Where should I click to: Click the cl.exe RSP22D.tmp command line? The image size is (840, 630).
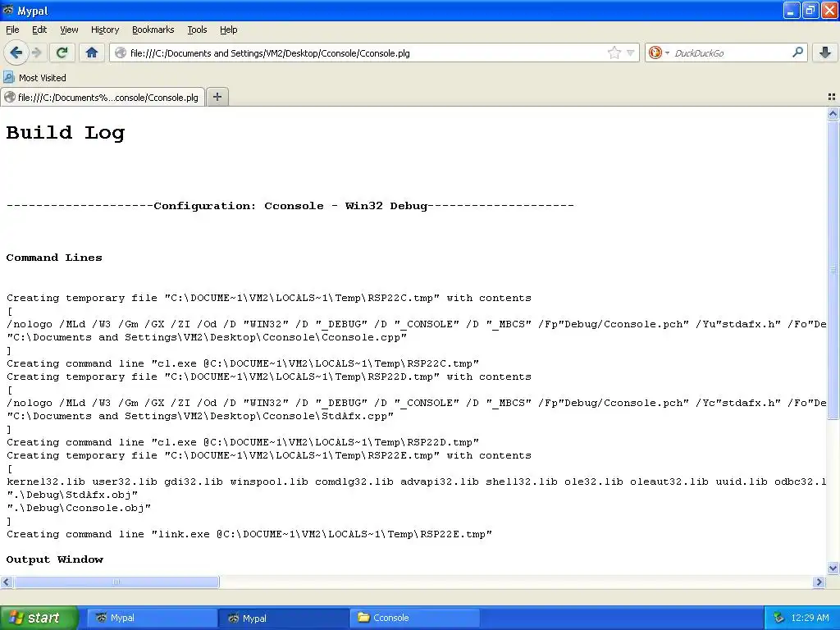[x=243, y=442]
